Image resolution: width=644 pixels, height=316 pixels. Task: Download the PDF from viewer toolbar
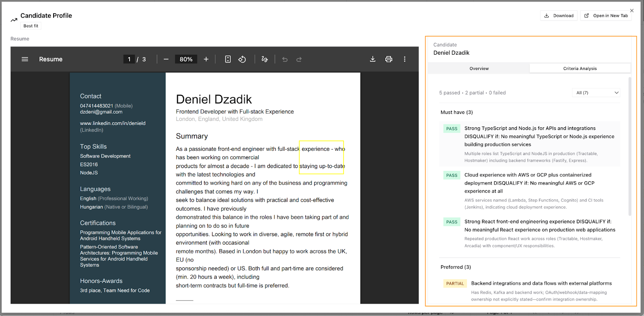[373, 59]
